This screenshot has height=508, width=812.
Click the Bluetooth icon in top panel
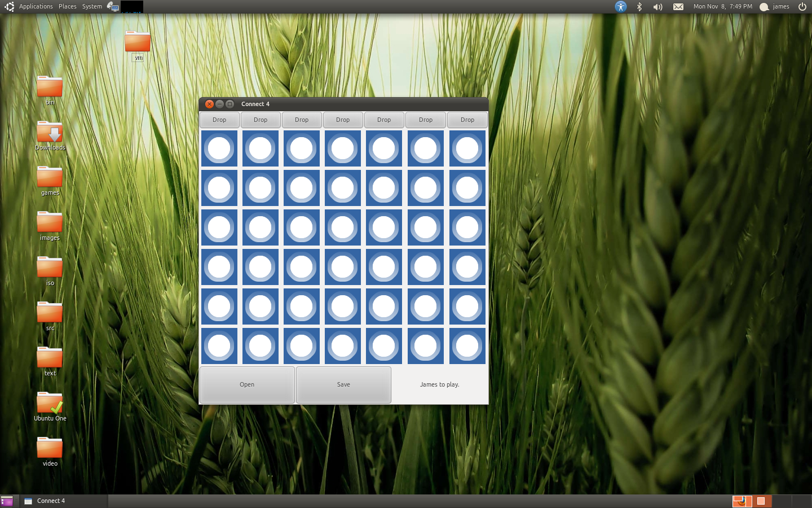click(x=639, y=7)
